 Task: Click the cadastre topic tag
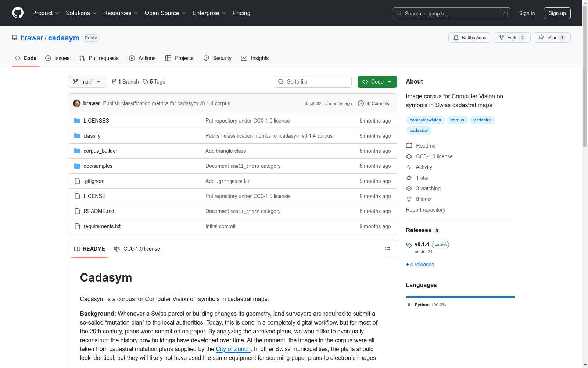tap(483, 120)
